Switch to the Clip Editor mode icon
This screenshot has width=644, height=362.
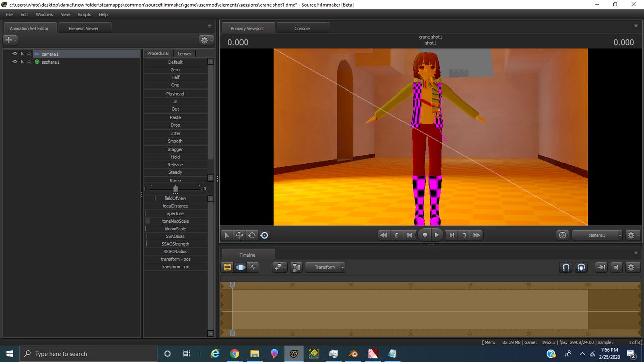tap(227, 267)
